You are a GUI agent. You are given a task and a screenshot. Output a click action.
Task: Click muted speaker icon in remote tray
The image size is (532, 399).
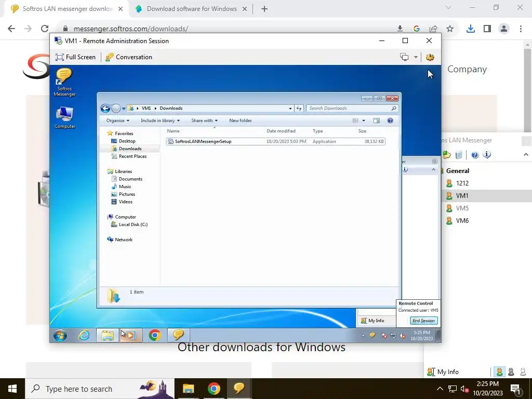(403, 336)
